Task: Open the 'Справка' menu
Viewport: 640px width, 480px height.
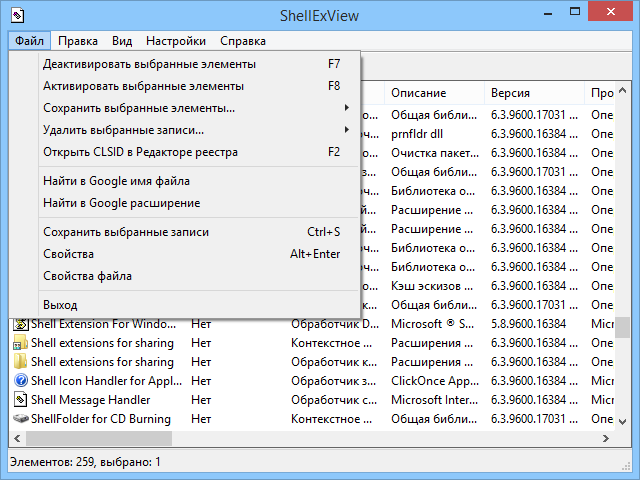Action: click(243, 41)
